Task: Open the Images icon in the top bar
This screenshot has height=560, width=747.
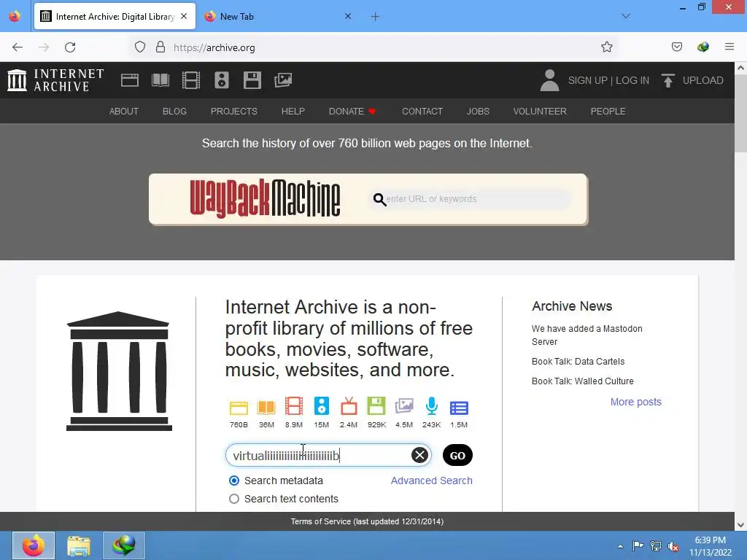Action: tap(283, 80)
